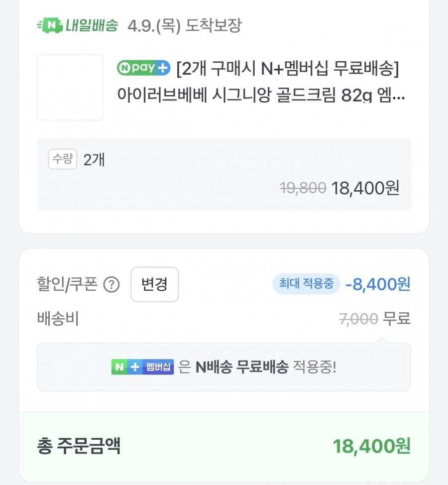The image size is (448, 485).
Task: Tap the green 총 주문금액 18,400원 total
Action: [x=371, y=446]
